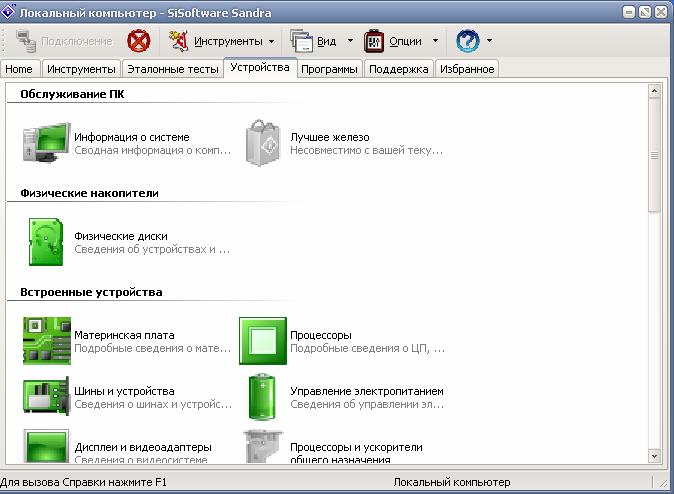Switch to the Поддержка tab
The width and height of the screenshot is (674, 494).
click(398, 69)
